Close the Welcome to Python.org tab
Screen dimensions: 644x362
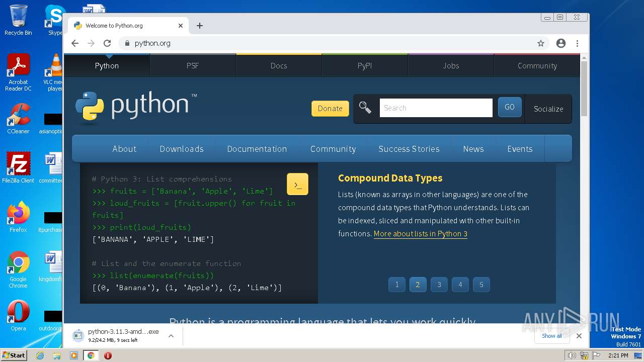tap(181, 26)
